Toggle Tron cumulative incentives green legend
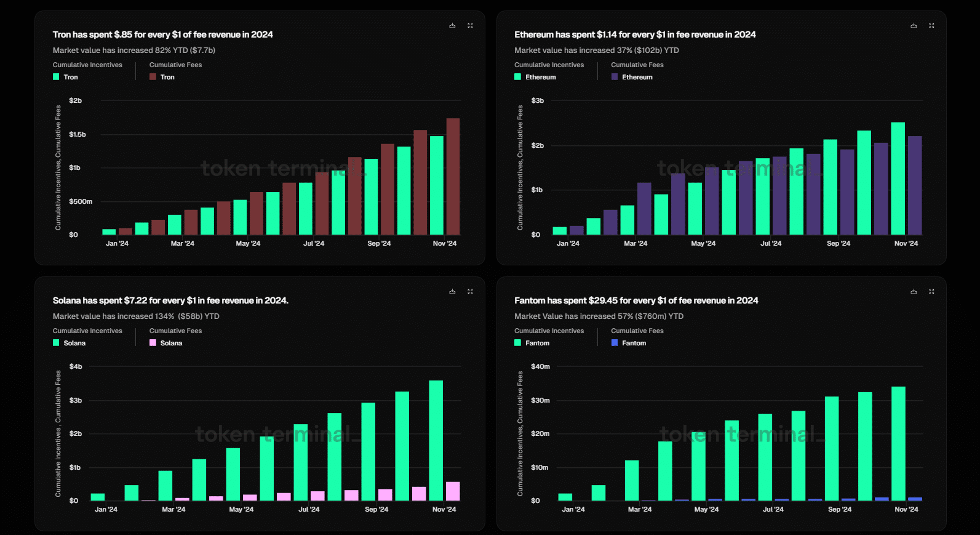This screenshot has height=535, width=980. [65, 77]
